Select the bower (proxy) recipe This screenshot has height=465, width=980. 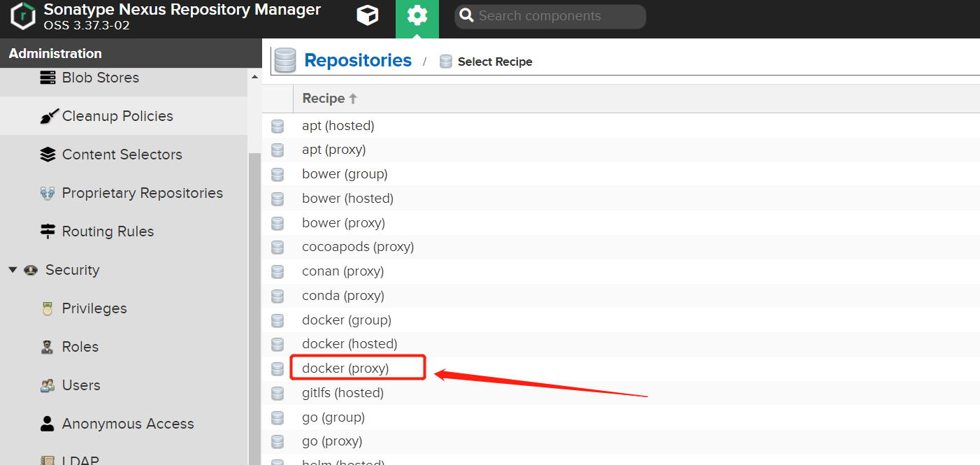point(343,223)
